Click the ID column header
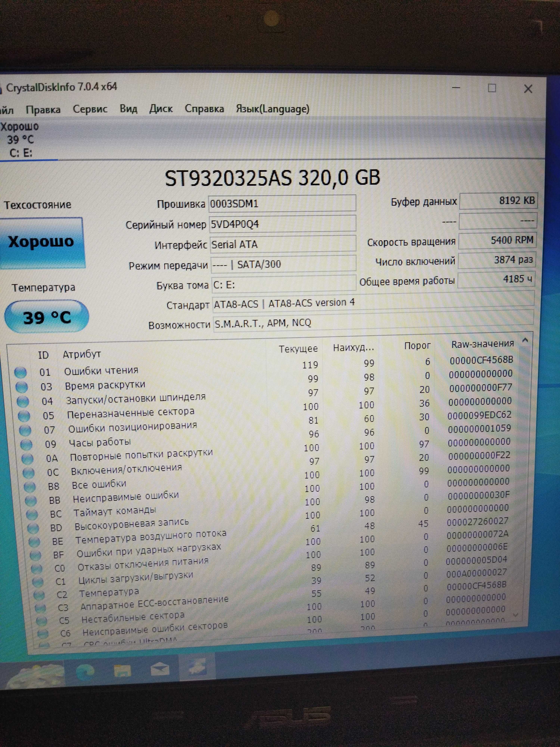The image size is (560, 747). 43,355
